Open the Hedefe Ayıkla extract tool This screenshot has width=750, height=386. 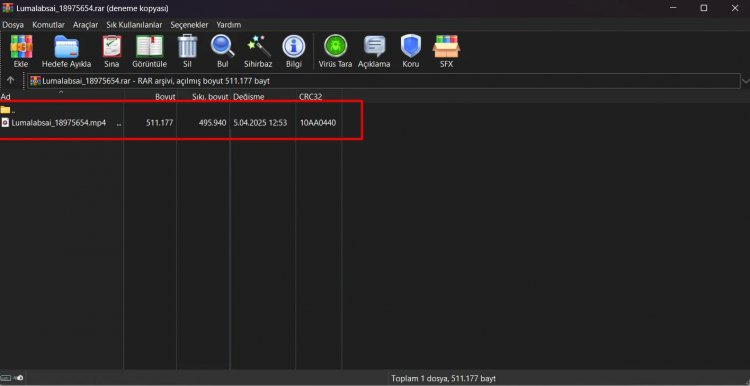(66, 51)
